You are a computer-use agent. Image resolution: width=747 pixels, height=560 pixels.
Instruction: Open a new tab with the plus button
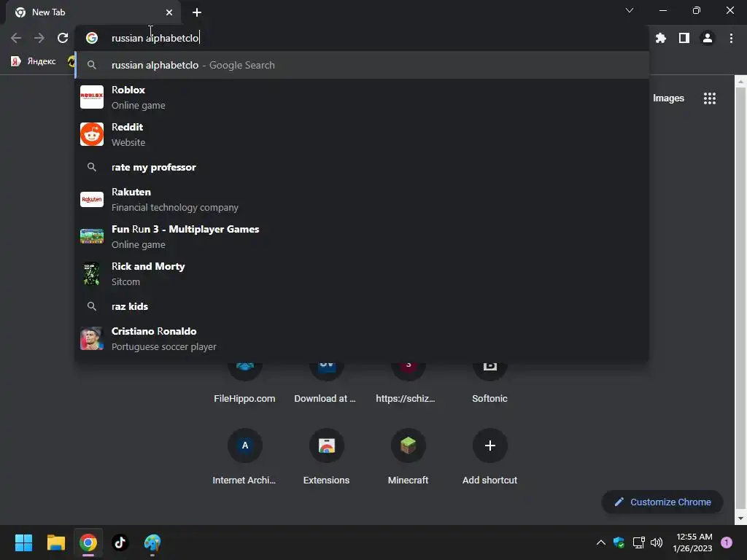pos(197,12)
